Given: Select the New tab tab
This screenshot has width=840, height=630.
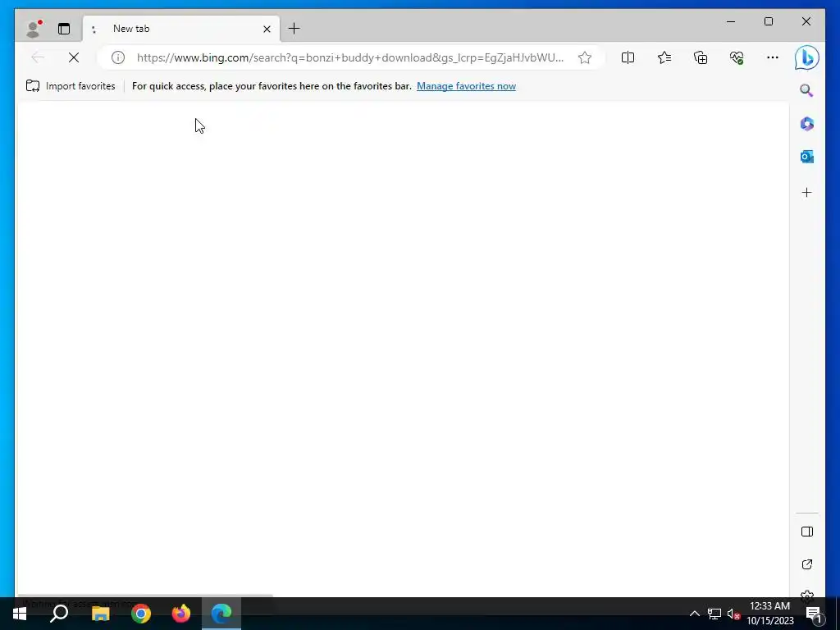Looking at the screenshot, I should click(181, 29).
